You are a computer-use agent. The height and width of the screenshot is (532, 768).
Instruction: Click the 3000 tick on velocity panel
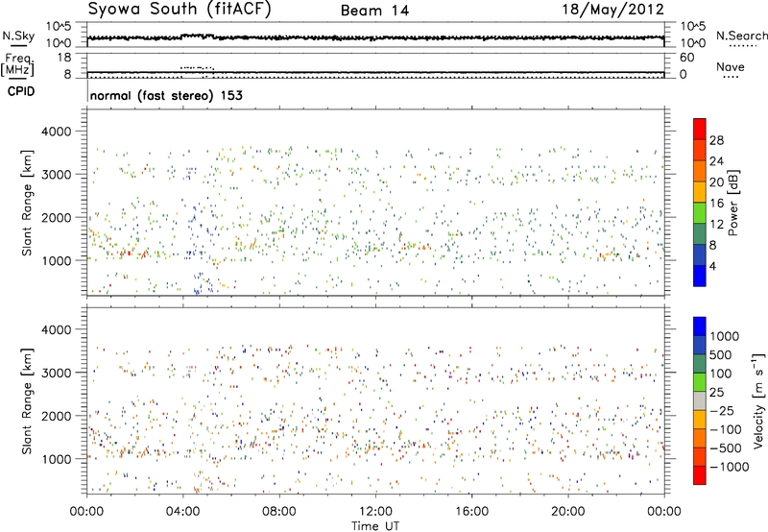click(x=57, y=373)
